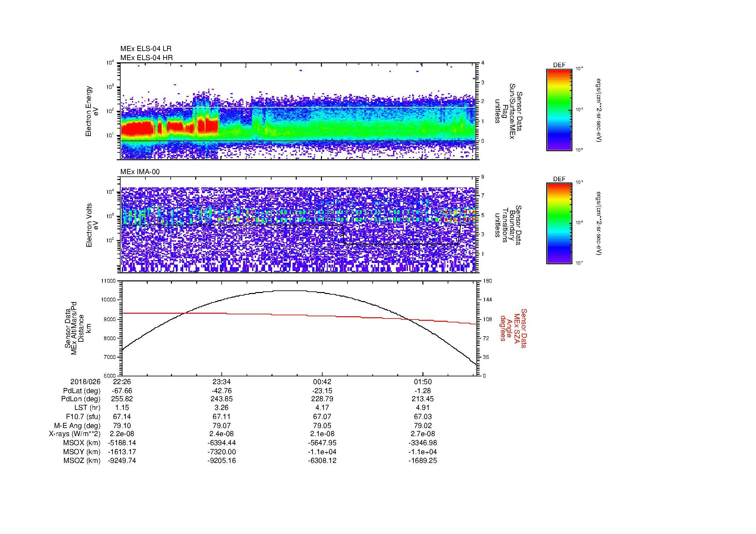Click the top DEF color bar
Image resolution: width=756 pixels, height=534 pixels.
click(x=559, y=110)
